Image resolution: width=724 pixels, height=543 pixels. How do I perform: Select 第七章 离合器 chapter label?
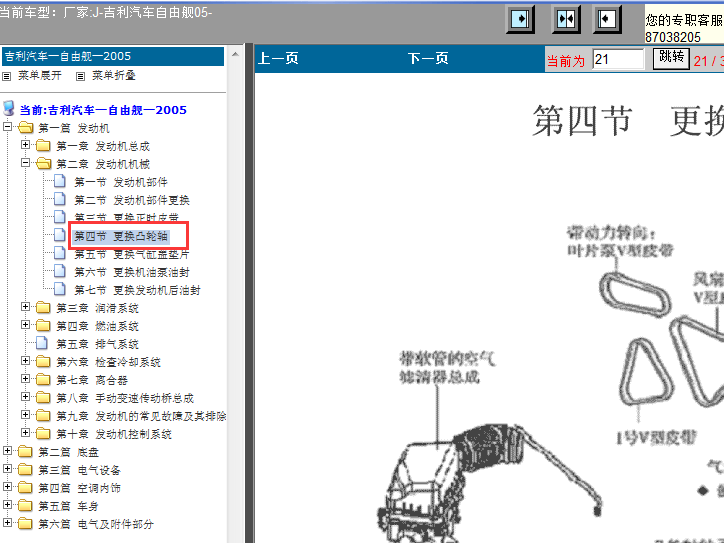[92, 380]
